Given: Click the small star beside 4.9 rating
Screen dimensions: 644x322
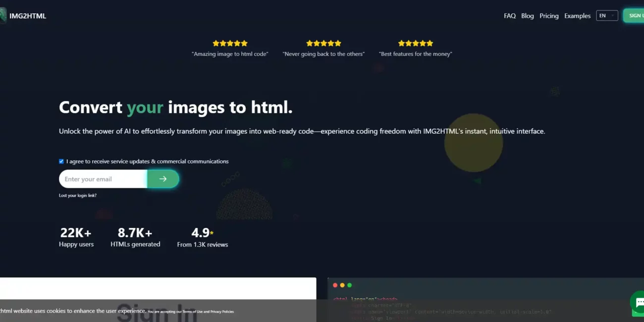Looking at the screenshot, I should click(x=212, y=232).
